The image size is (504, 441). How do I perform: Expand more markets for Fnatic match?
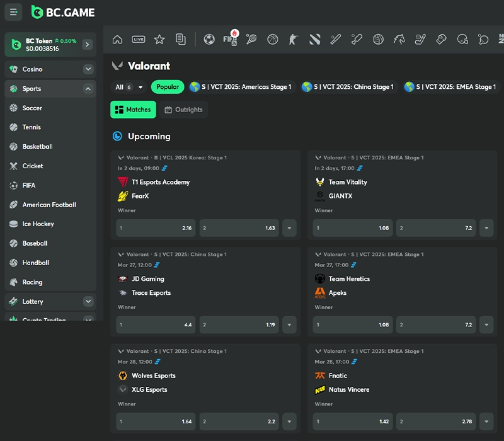[486, 421]
